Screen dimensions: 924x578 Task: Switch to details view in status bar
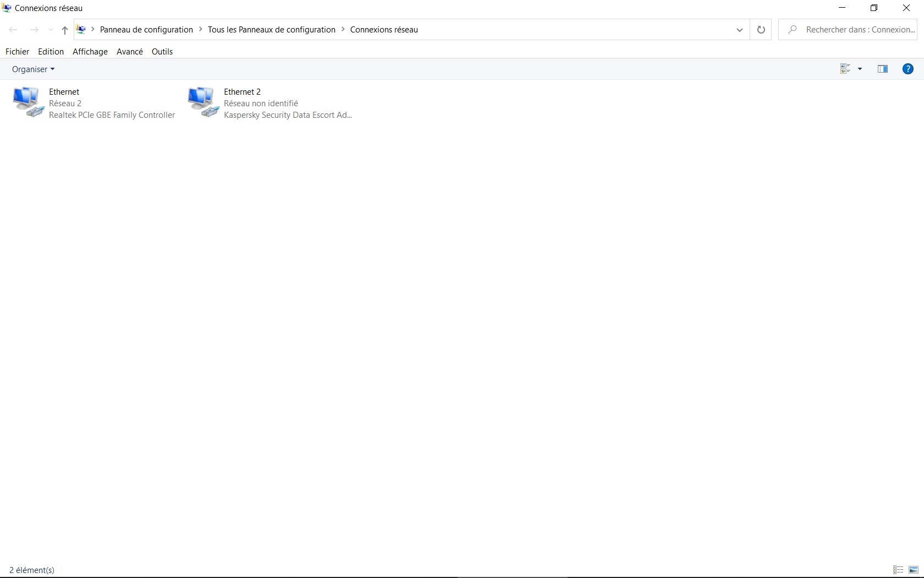coord(898,570)
